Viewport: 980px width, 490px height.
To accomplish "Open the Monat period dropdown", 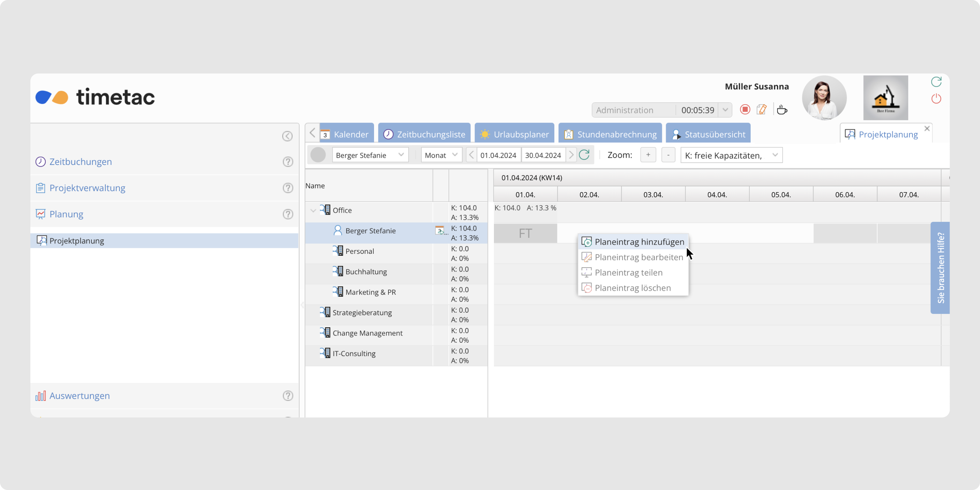I will (x=441, y=155).
